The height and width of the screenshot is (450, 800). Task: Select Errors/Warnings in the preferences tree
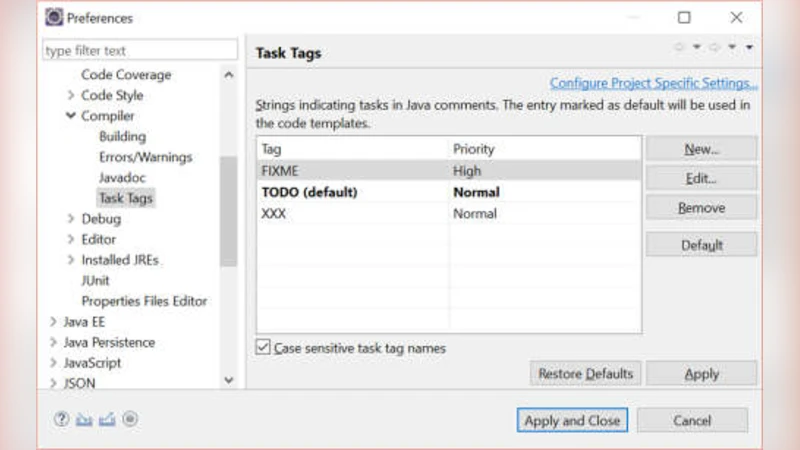[x=145, y=157]
